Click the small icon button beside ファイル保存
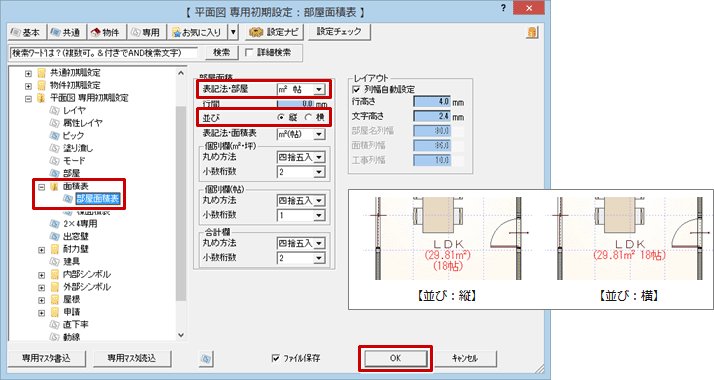The image size is (714, 380). click(206, 359)
